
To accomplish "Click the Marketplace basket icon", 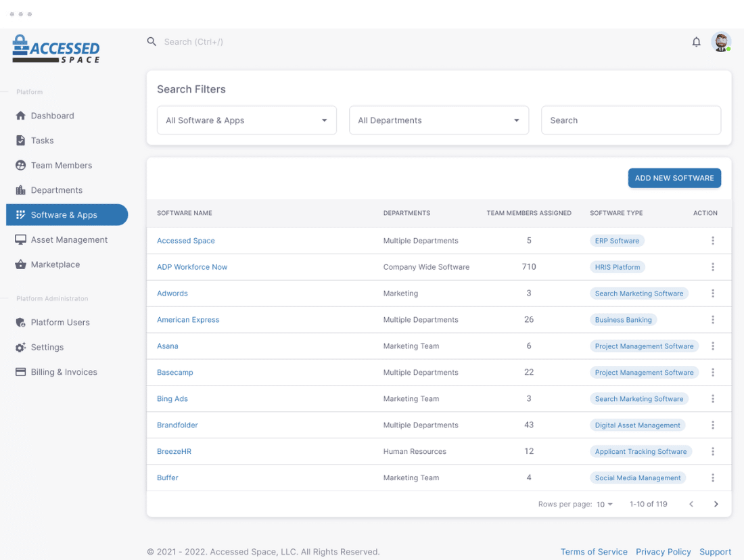I will pos(20,264).
